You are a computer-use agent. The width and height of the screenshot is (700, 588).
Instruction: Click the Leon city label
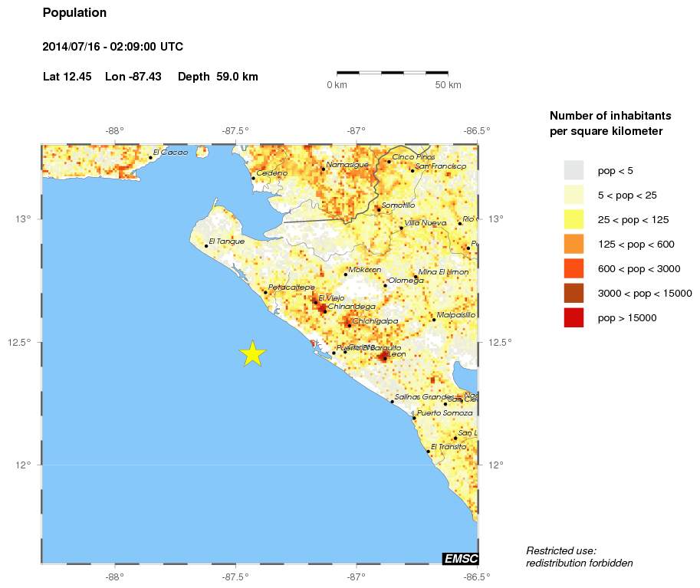397,354
